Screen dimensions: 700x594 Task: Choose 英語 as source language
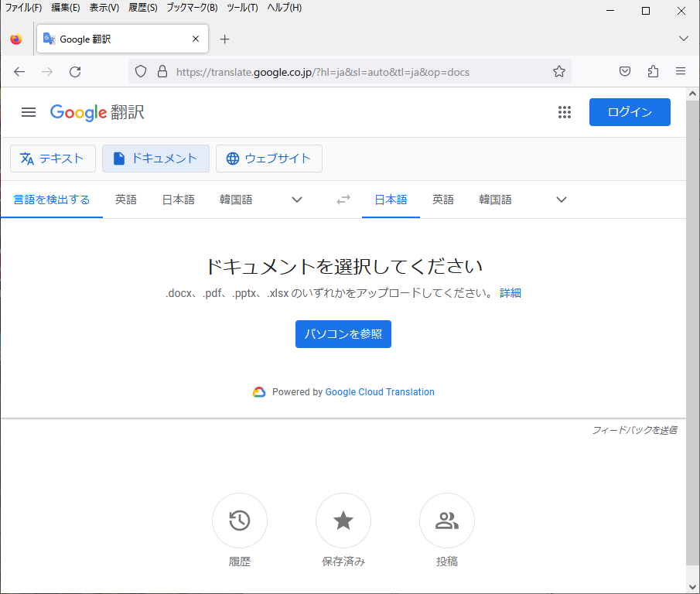[126, 200]
